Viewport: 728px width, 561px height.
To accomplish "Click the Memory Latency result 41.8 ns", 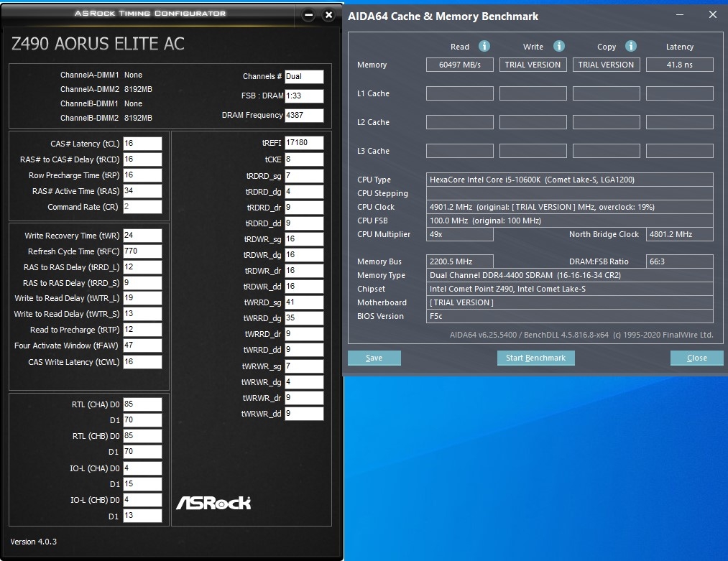I will (680, 65).
